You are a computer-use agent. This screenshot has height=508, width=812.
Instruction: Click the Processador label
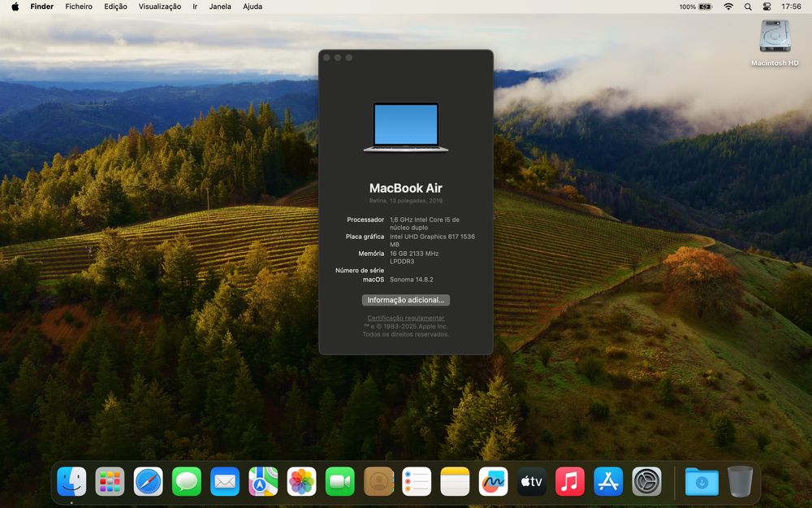click(x=365, y=219)
